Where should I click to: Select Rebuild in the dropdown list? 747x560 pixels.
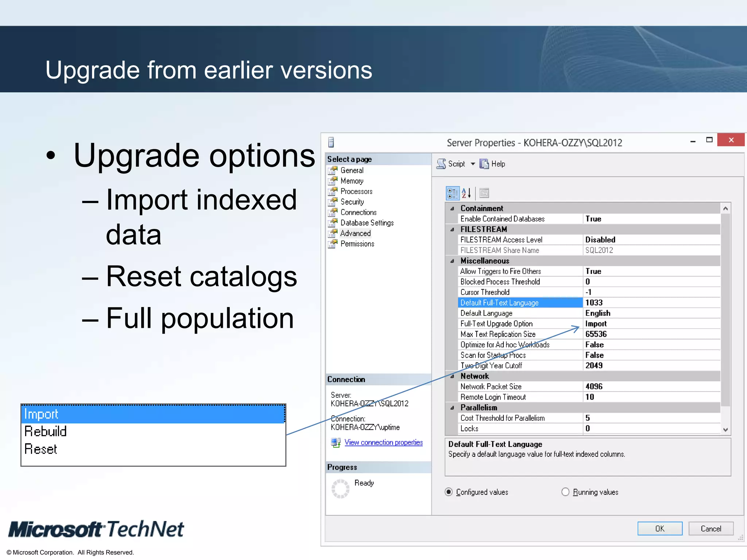[x=153, y=432]
